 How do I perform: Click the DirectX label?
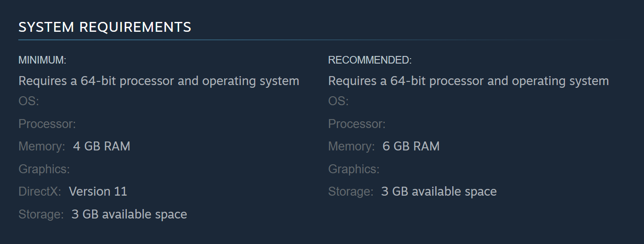coord(40,192)
